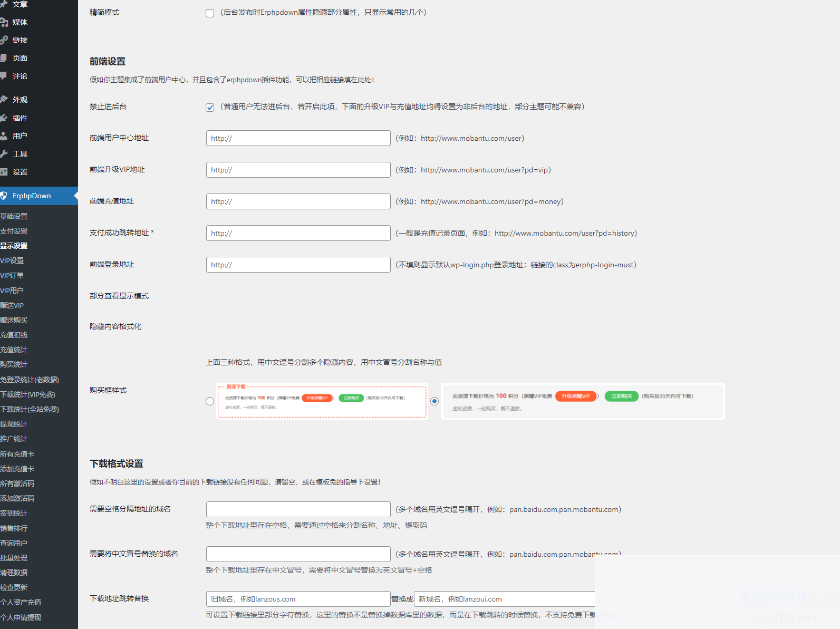
Task: Click the 外观 appearance brush icon
Action: (x=4, y=100)
